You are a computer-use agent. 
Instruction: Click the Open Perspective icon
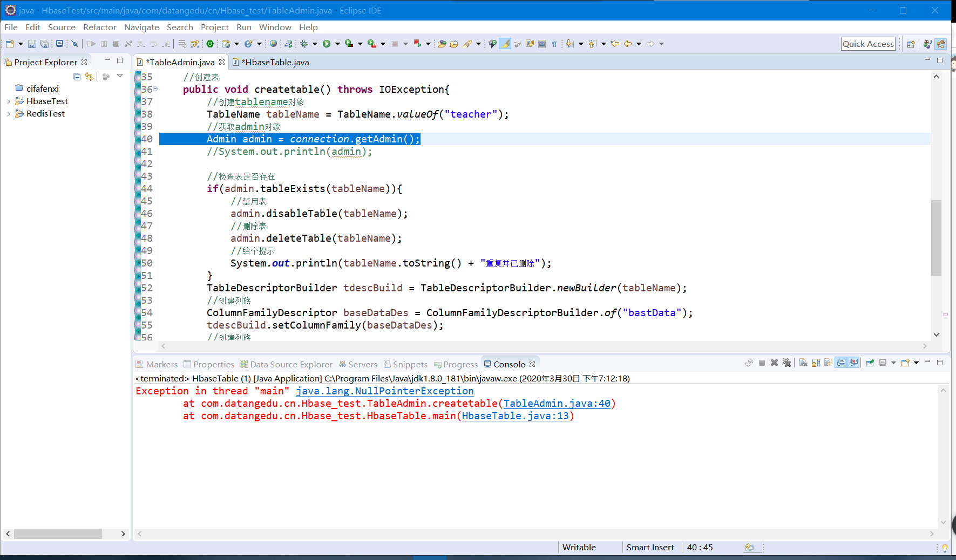click(911, 44)
